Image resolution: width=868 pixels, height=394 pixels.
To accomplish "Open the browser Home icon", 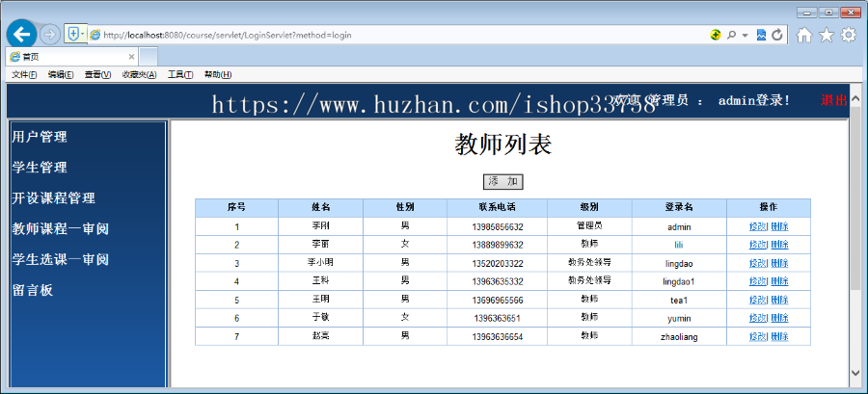I will (x=804, y=36).
